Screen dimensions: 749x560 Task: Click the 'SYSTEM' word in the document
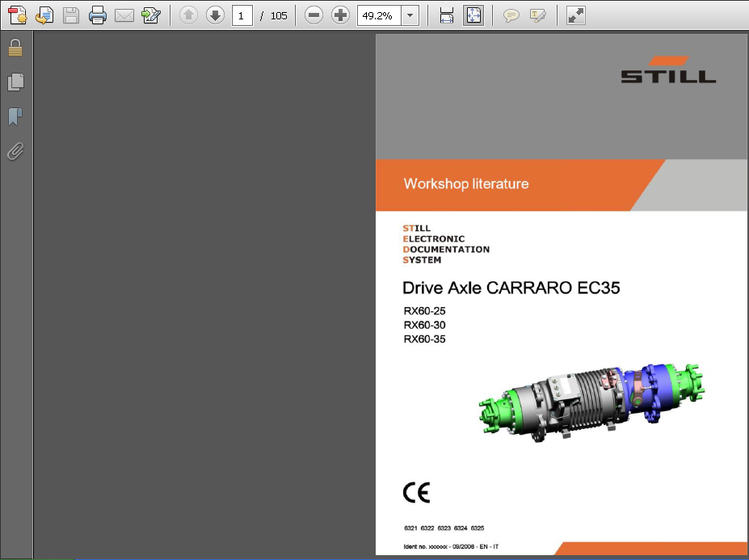(x=422, y=260)
